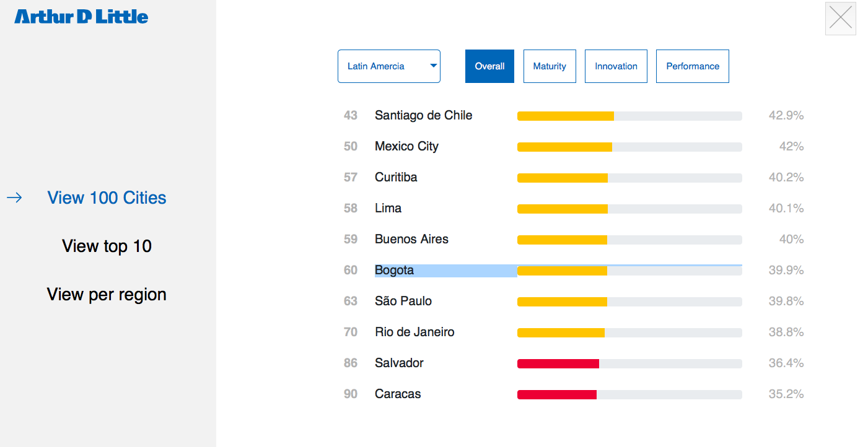Viewport: 868px width, 447px height.
Task: Select the Overall tab
Action: point(489,66)
